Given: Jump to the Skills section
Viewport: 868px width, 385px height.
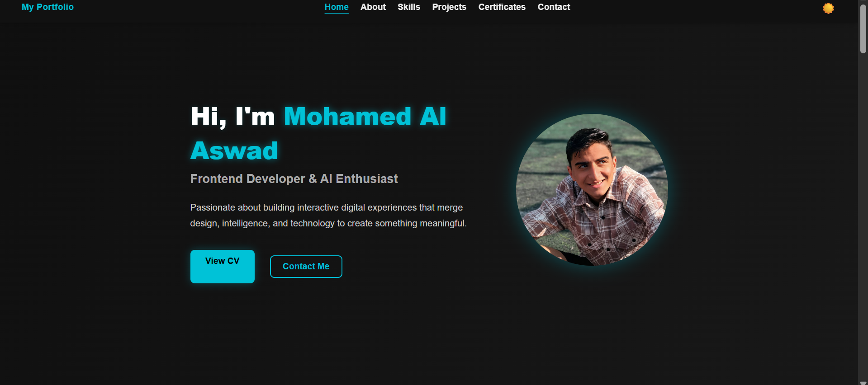Looking at the screenshot, I should click(409, 7).
